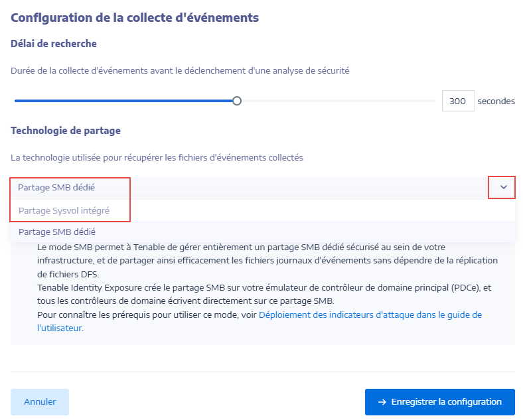Click the arrow icon in the Enregistrer button
The image size is (523, 420).
coord(382,402)
